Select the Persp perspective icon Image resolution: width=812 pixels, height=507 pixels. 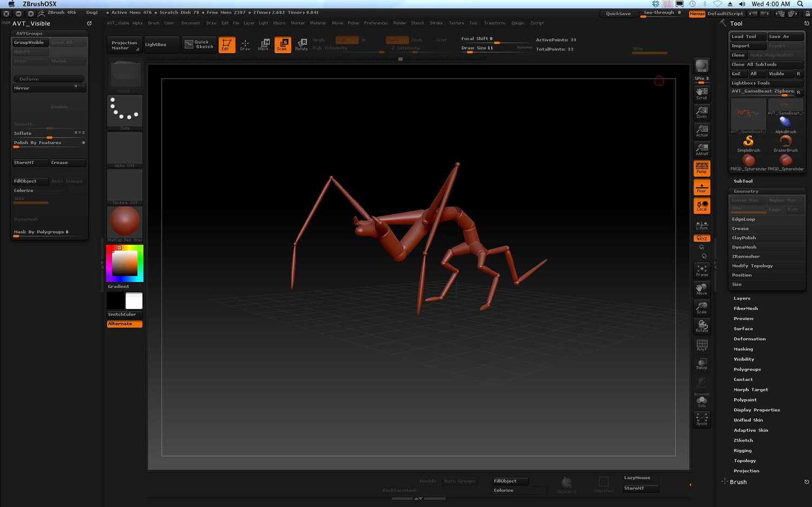point(702,168)
